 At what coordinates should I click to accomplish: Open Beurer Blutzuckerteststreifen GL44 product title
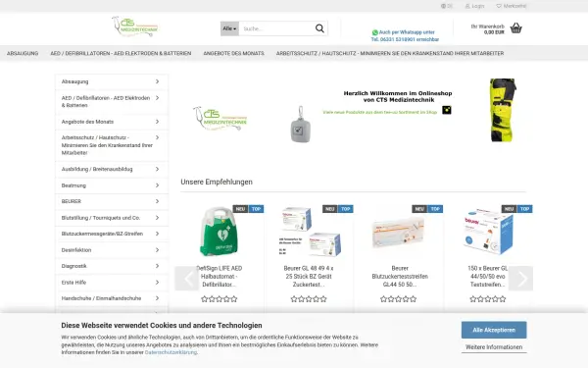[400, 277]
